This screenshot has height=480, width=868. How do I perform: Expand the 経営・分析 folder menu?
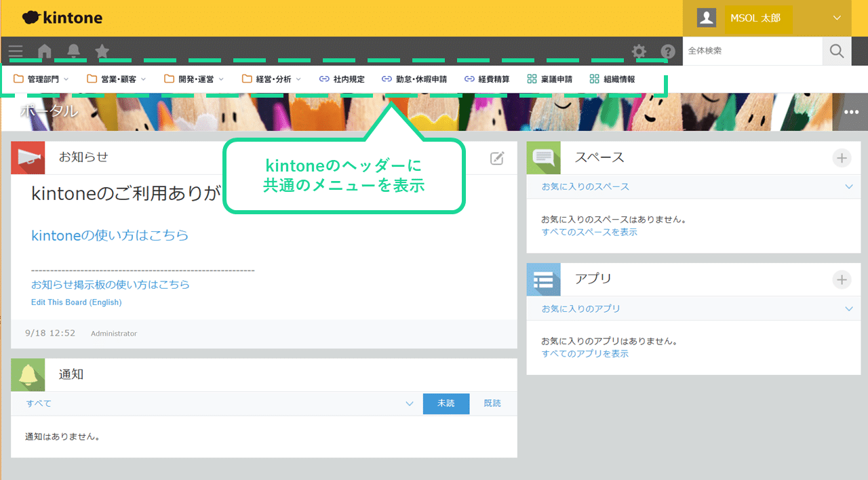272,79
